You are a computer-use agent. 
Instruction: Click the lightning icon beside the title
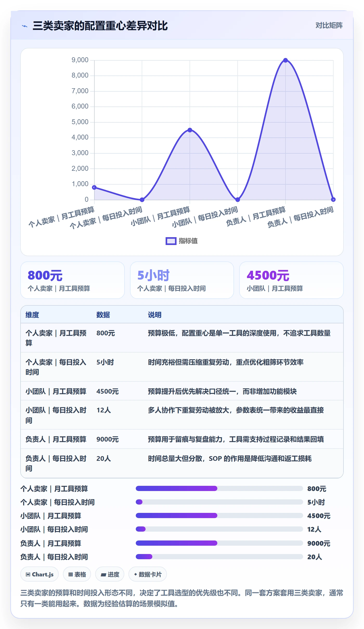[x=25, y=26]
